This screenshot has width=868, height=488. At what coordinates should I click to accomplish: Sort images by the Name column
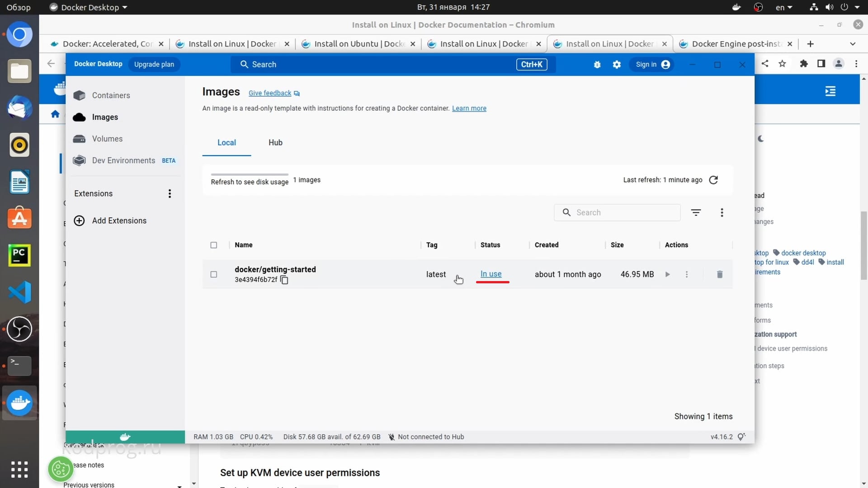(244, 245)
